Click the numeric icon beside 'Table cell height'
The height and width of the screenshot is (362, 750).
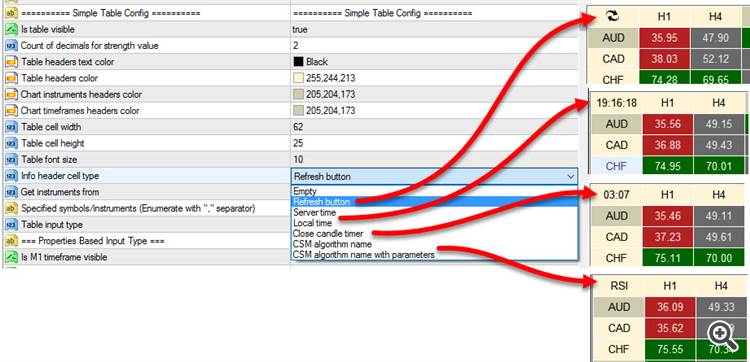pyautogui.click(x=11, y=143)
